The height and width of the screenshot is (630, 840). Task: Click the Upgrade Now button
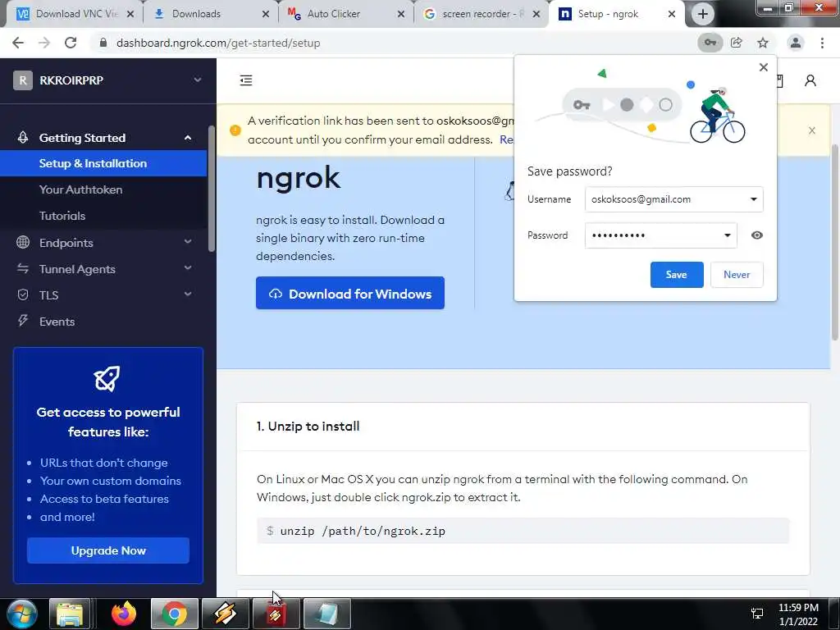tap(108, 550)
